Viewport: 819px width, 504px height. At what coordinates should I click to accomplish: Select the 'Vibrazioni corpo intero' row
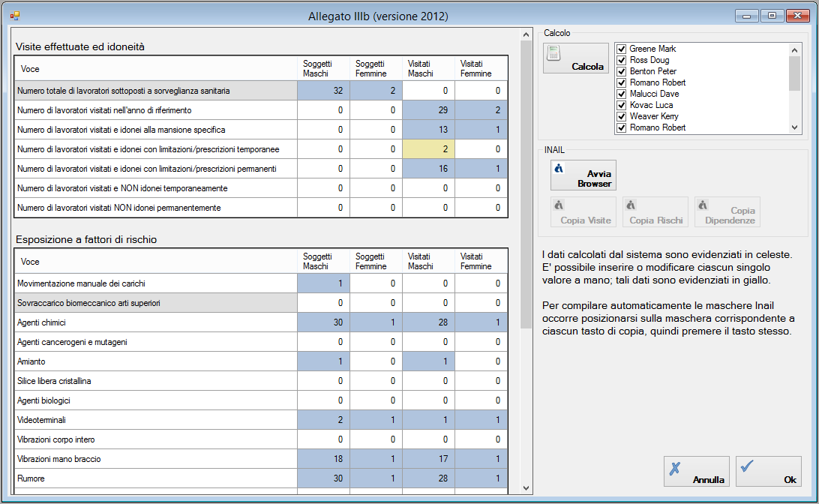pos(261,439)
